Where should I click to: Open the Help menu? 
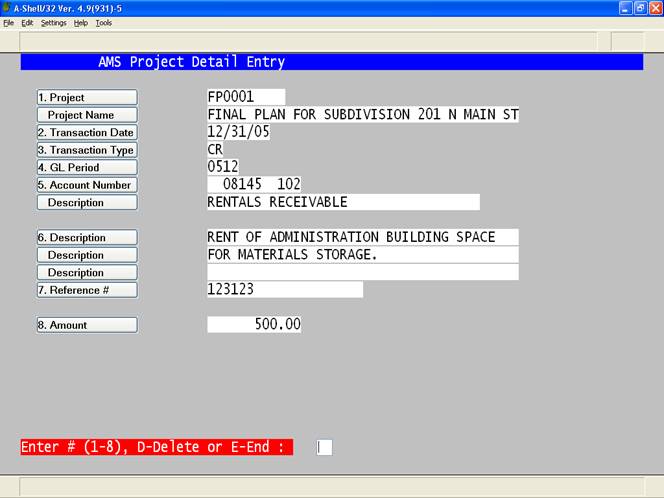(80, 23)
